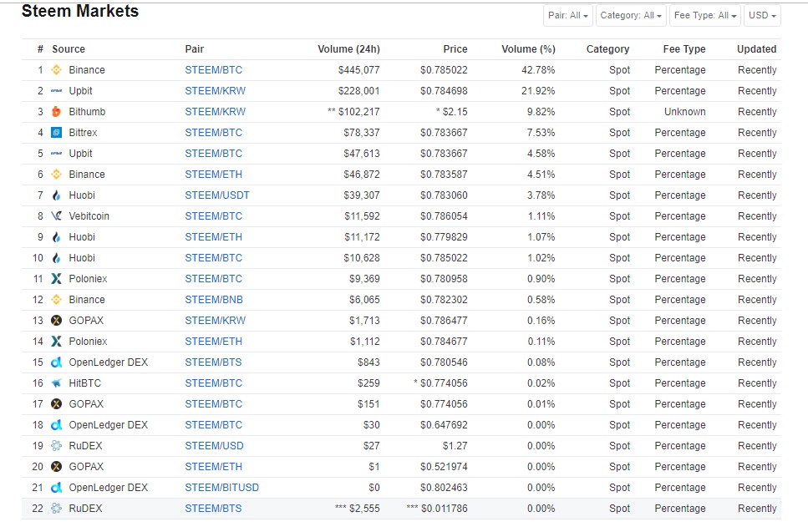
Task: Open STEEM/KRW pair link for Bithumb
Action: [x=216, y=112]
